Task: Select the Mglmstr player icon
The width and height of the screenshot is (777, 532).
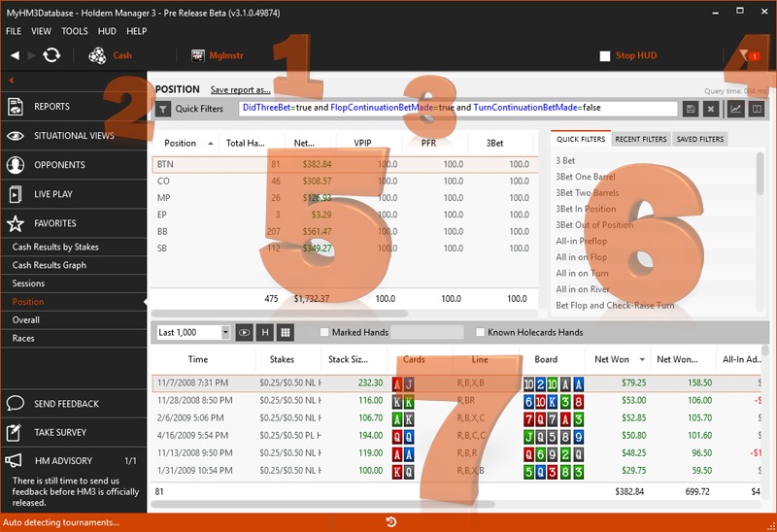Action: [198, 55]
